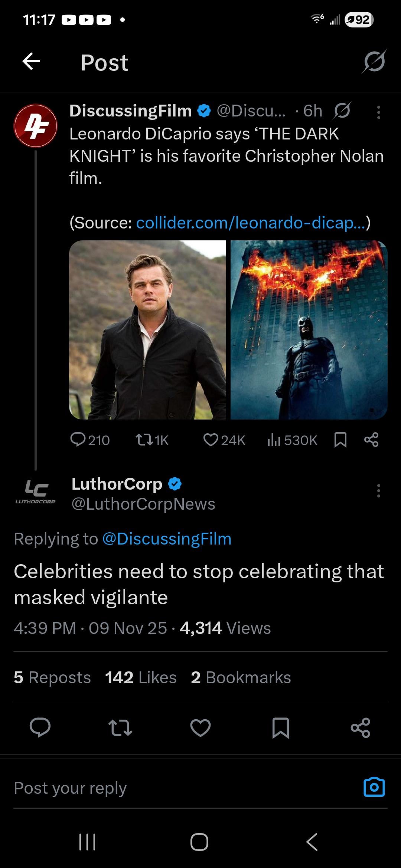Viewport: 401px width, 868px height.
Task: Repost the DiscussingFilm post (1K)
Action: point(152,440)
